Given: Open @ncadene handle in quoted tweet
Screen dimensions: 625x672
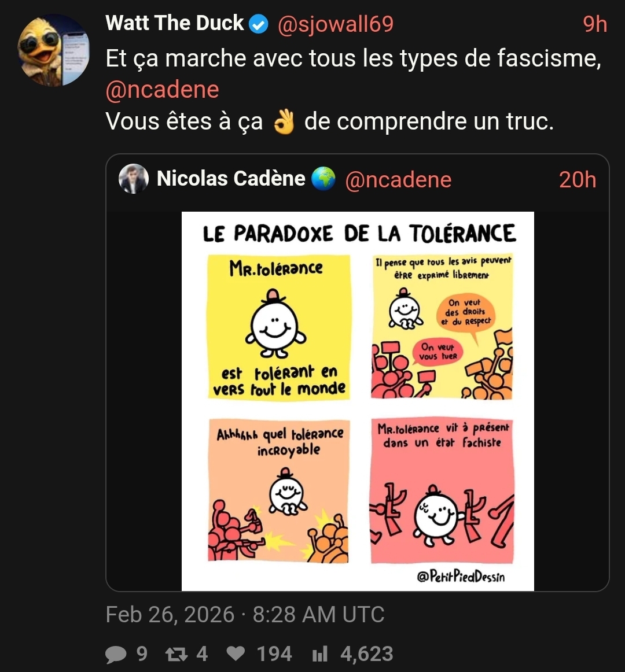Looking at the screenshot, I should coord(398,180).
